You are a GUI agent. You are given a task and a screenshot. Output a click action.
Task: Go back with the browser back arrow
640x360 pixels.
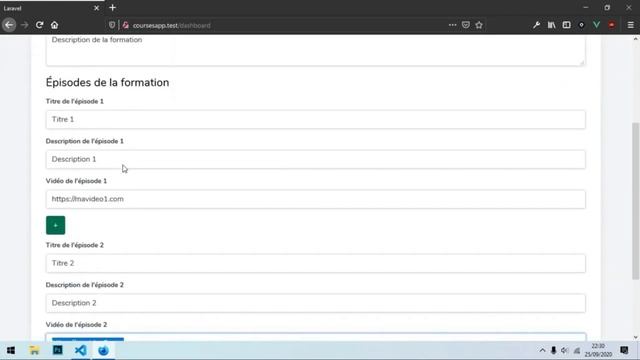click(x=9, y=25)
